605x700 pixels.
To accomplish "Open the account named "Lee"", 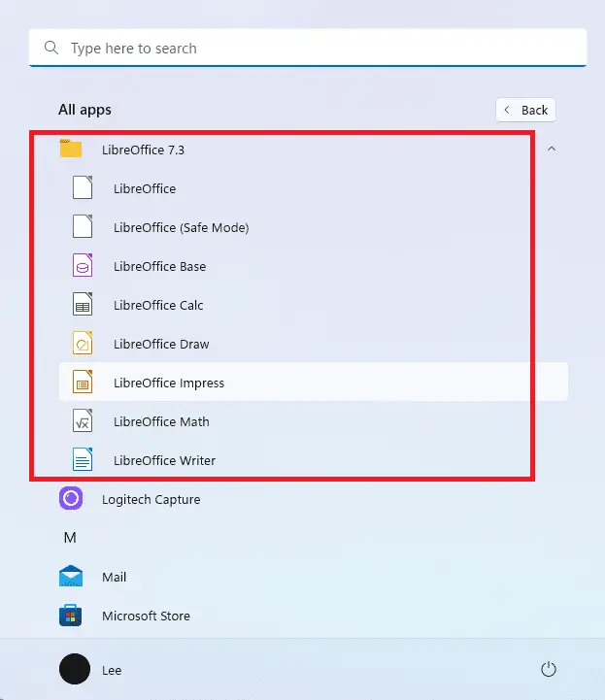I will click(x=112, y=670).
